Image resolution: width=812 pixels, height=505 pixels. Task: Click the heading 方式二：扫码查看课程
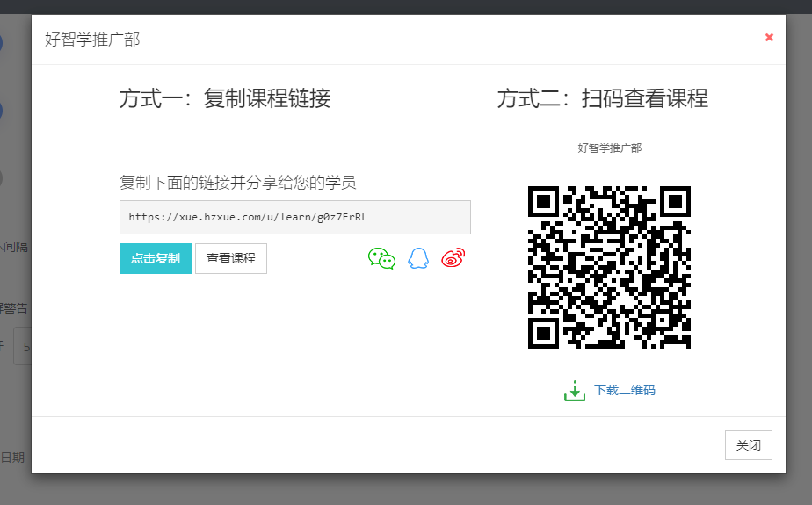coord(602,98)
